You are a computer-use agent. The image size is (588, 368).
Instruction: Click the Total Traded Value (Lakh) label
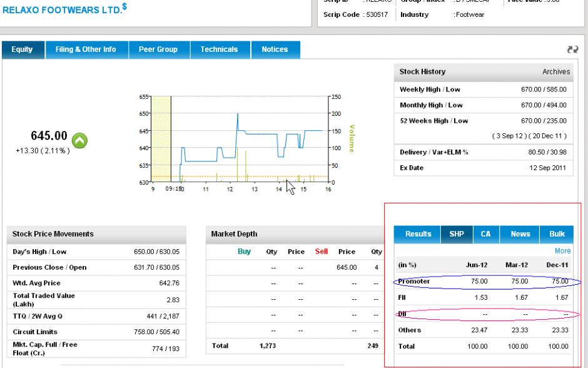[x=44, y=300]
